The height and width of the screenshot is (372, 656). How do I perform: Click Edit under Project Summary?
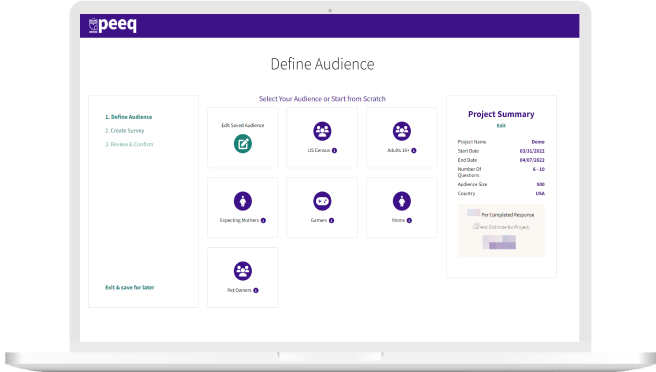(501, 126)
